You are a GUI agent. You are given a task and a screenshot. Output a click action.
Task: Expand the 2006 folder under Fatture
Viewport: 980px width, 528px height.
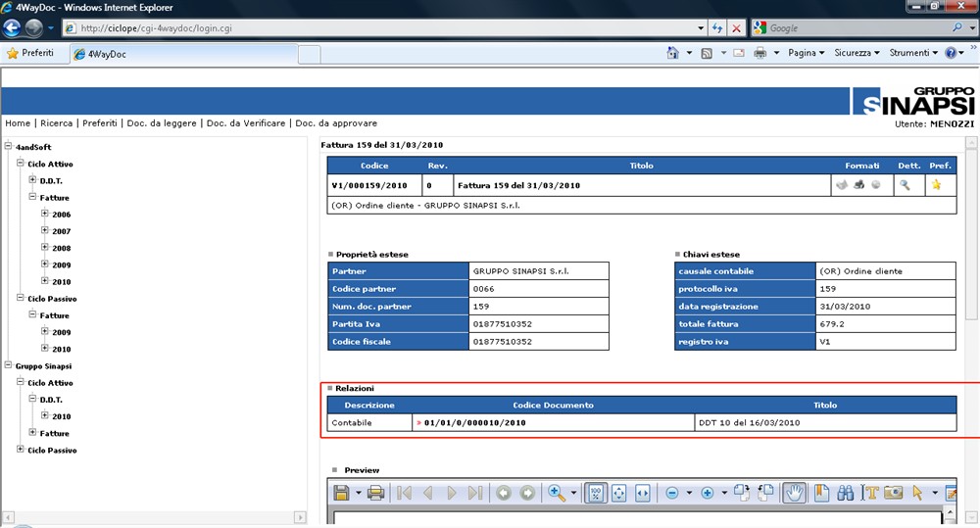45,214
